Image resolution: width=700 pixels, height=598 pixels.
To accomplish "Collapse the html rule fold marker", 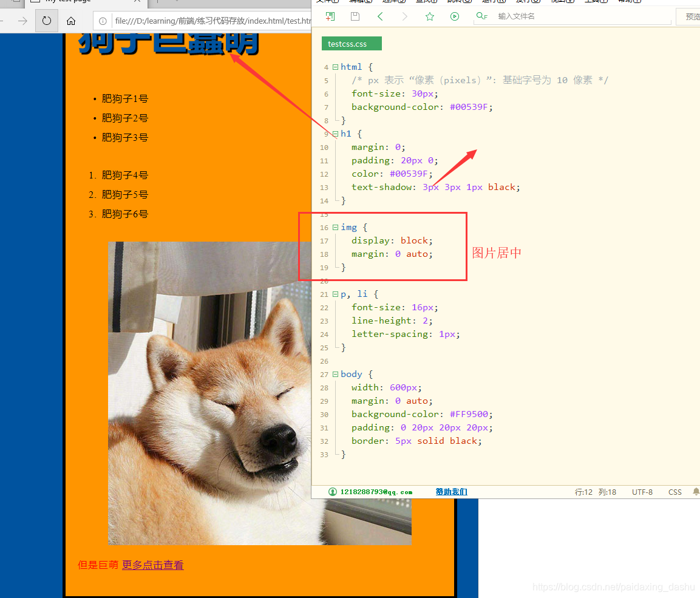I will point(335,67).
